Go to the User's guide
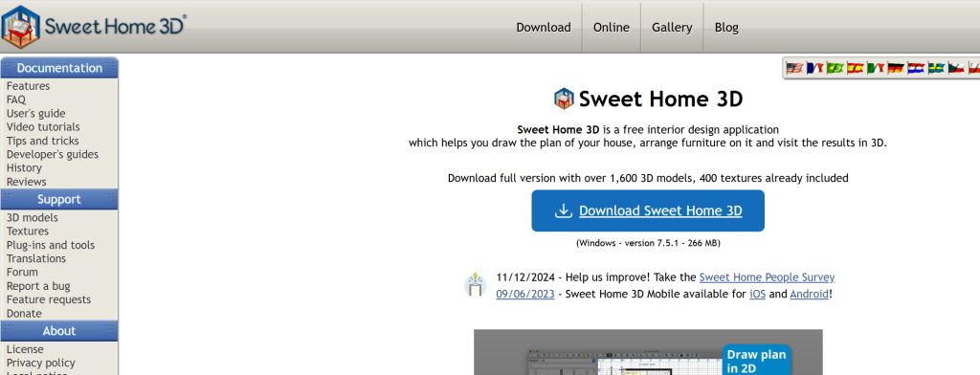This screenshot has height=375, width=980. point(35,113)
